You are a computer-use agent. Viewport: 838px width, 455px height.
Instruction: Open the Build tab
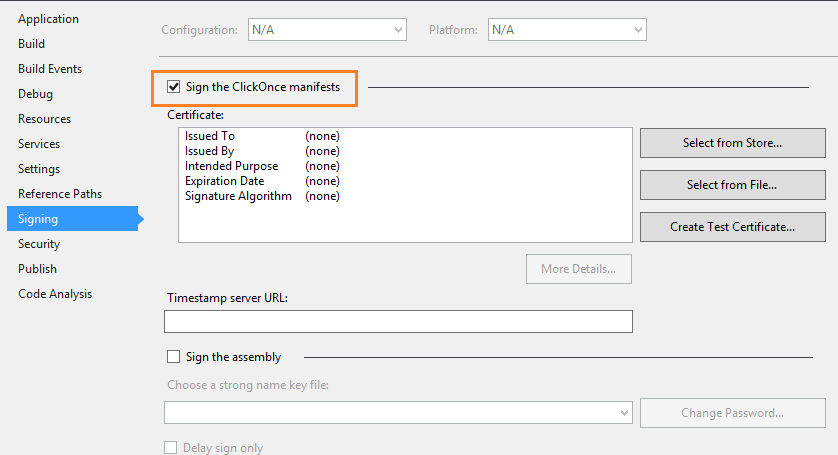click(31, 44)
